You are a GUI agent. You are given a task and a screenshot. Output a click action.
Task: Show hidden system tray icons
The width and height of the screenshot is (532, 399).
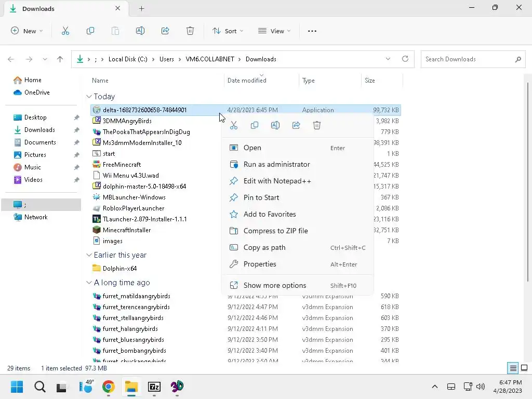pos(435,387)
